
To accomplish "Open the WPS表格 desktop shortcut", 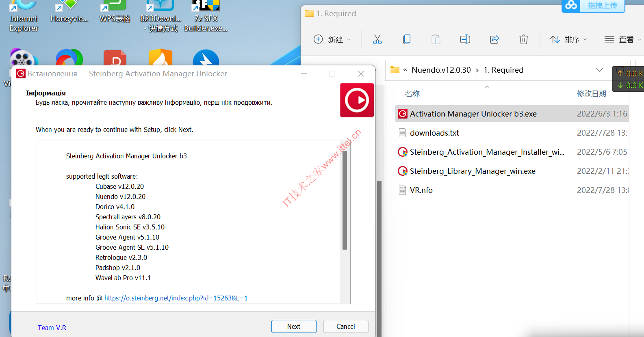I will pos(115,12).
